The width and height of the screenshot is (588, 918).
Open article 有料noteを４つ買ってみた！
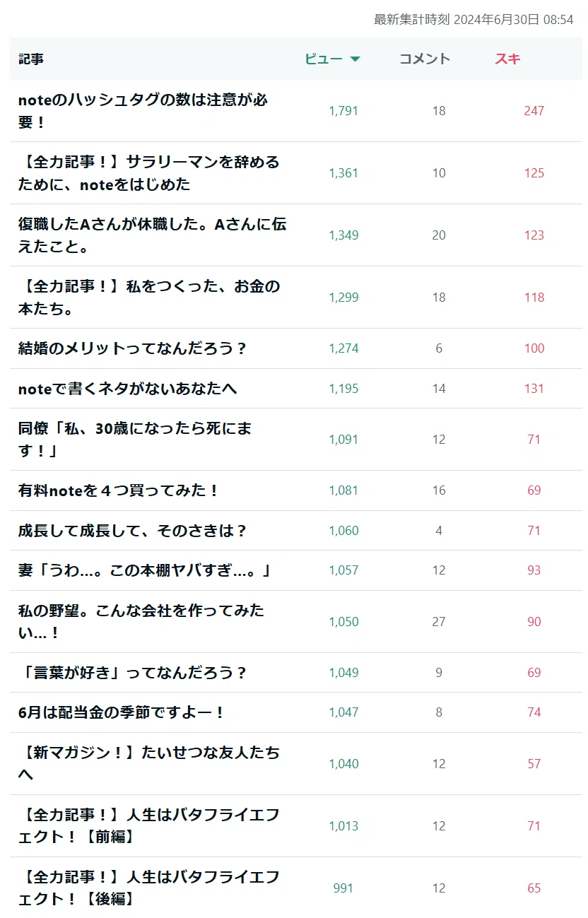tap(119, 490)
